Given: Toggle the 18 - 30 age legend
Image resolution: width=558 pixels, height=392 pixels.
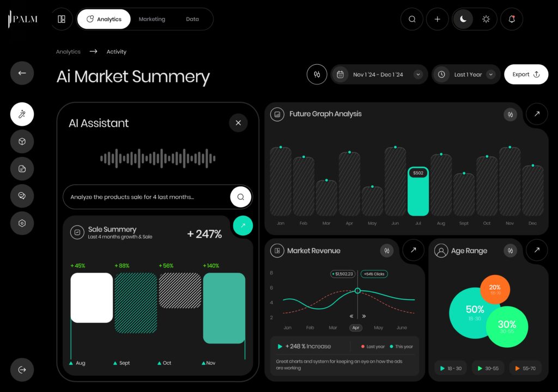Looking at the screenshot, I should click(x=450, y=369).
